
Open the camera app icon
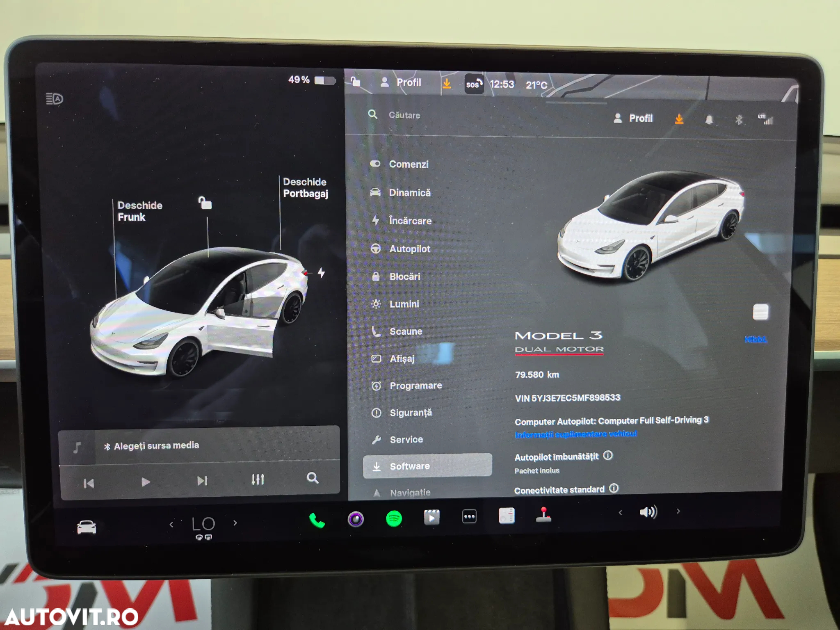[x=356, y=519]
